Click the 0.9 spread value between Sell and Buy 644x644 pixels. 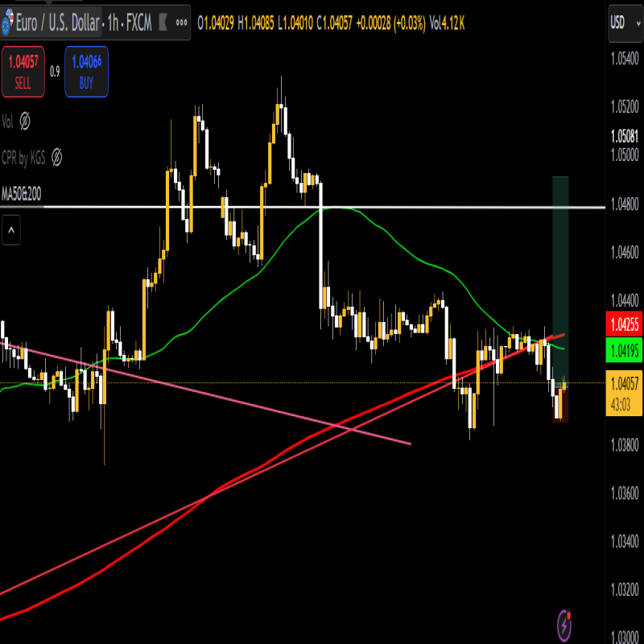click(55, 71)
